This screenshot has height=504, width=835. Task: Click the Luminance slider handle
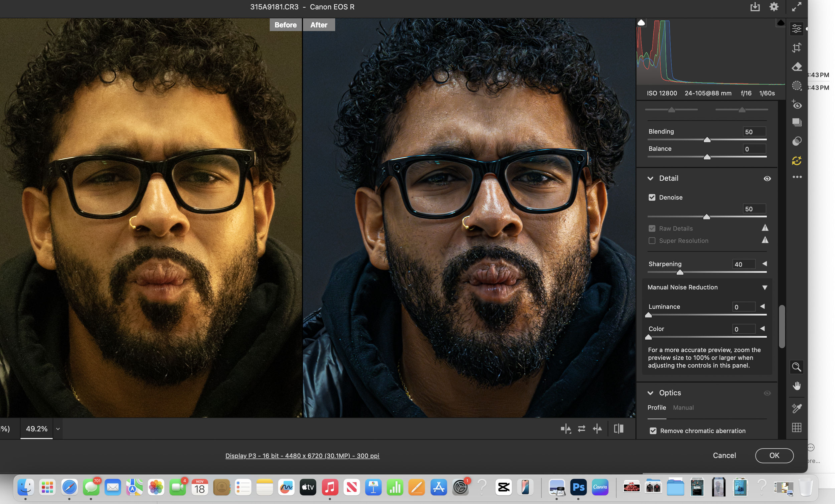[x=648, y=315]
